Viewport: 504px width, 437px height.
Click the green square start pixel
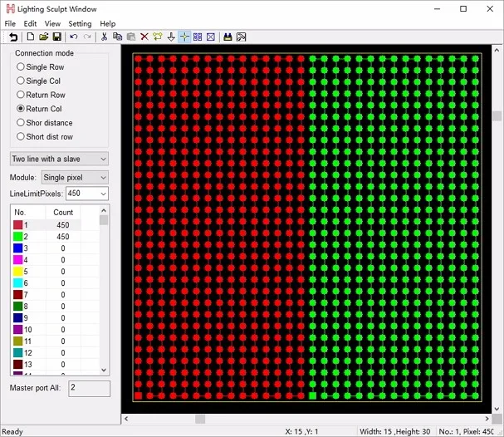click(x=312, y=395)
